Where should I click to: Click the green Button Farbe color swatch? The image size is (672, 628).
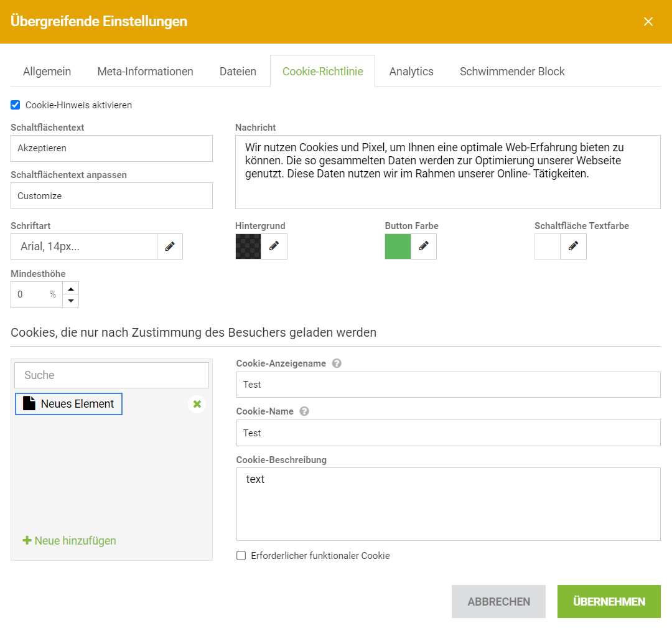tap(398, 246)
